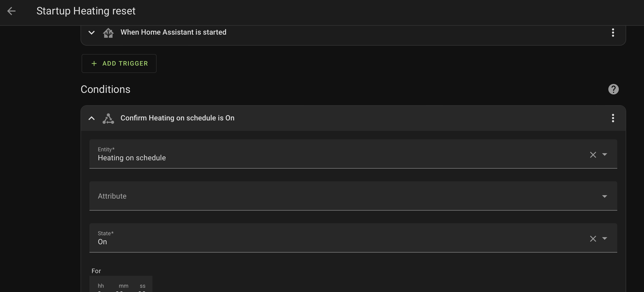
Task: Click the back arrow to leave the automation
Action: [x=11, y=11]
